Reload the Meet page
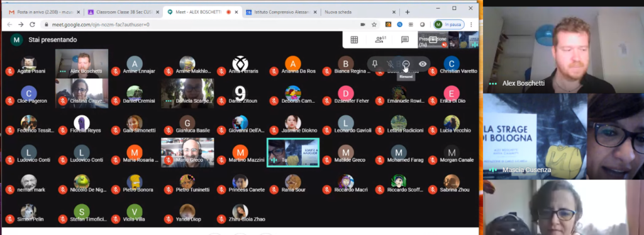This screenshot has height=235, width=644. [33, 25]
